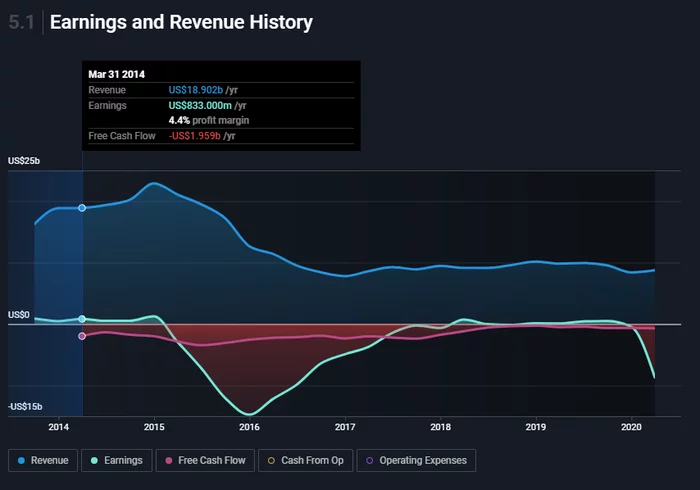Select the 2014 x-axis year label
The width and height of the screenshot is (700, 490).
[x=58, y=426]
